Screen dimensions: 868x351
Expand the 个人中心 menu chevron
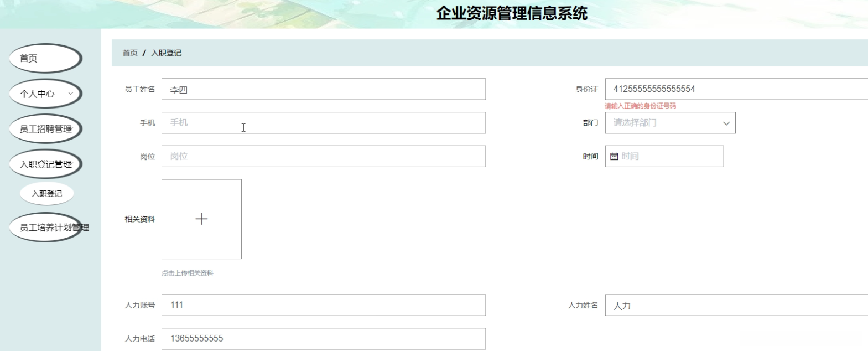pos(71,94)
